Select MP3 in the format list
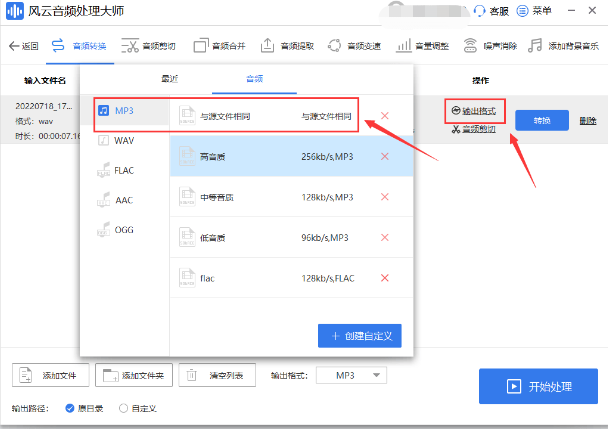608x429 pixels. [x=124, y=111]
